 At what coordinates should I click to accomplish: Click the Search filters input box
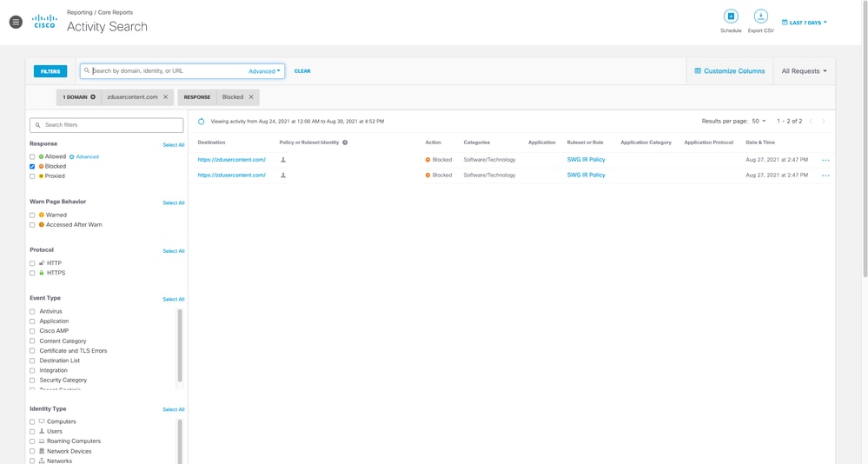[x=106, y=125]
